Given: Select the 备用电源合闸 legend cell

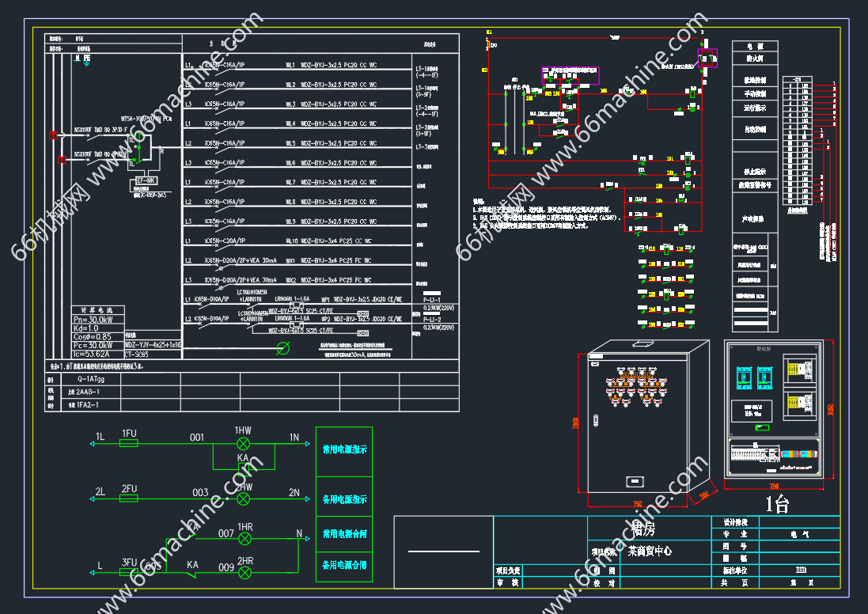Looking at the screenshot, I should 343,565.
